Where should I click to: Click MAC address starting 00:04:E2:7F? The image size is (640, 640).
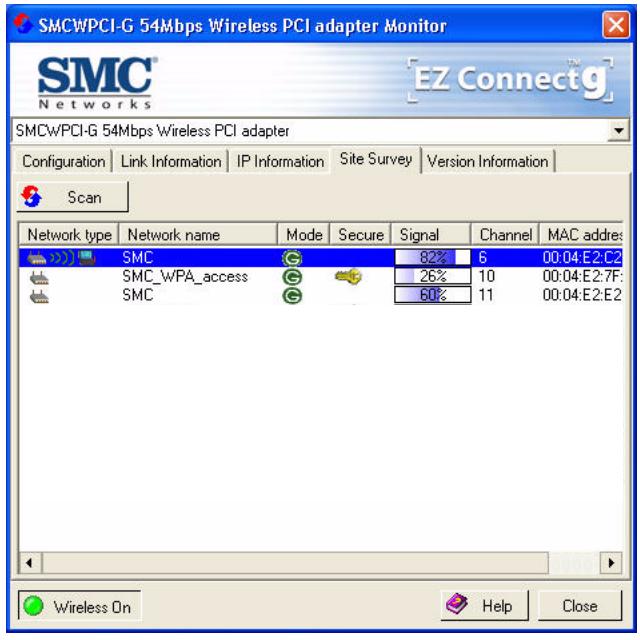582,276
